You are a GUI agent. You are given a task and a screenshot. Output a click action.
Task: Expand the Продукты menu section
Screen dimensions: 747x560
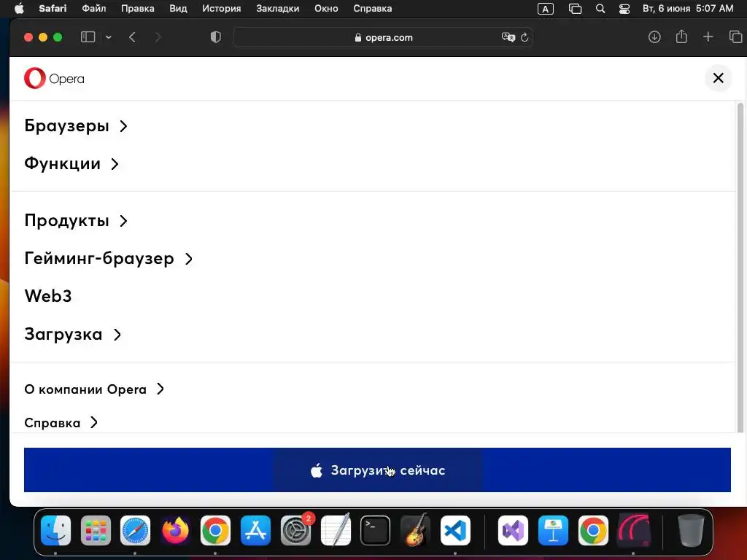[x=76, y=220]
